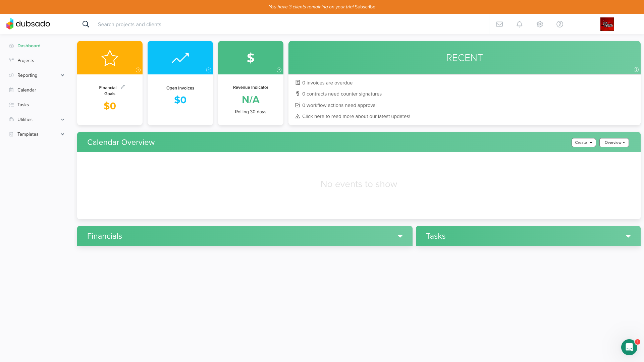Open brand settings with the gear icon
Viewport: 644px width, 362px height.
[x=539, y=24]
